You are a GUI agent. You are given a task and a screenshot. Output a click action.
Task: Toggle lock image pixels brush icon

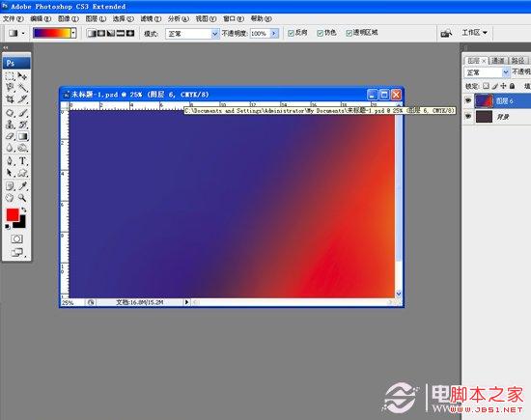(495, 86)
